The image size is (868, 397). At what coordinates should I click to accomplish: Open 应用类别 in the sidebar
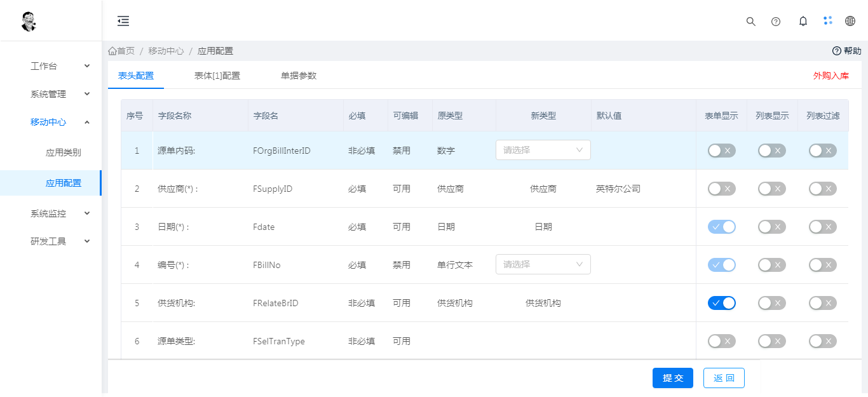pos(63,152)
